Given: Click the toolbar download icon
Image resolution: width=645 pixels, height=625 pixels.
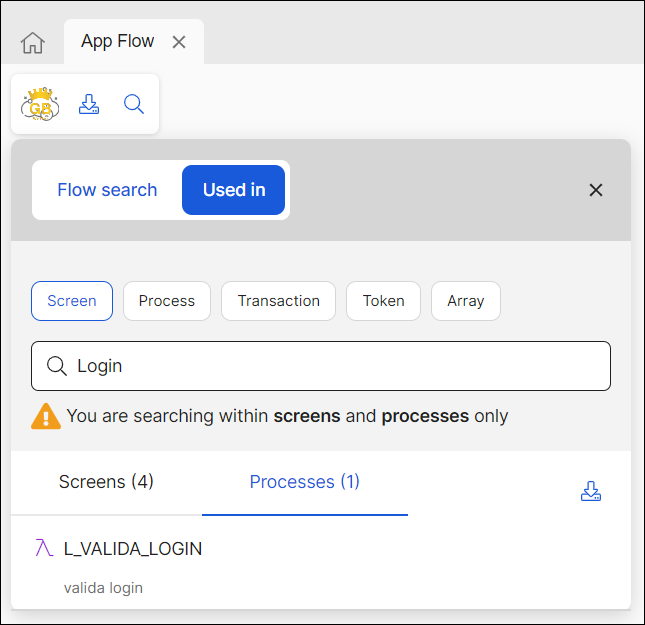Looking at the screenshot, I should click(x=89, y=104).
